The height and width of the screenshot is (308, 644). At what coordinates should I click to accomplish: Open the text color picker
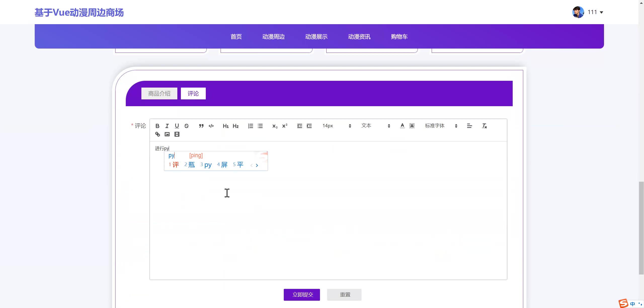[x=402, y=126]
